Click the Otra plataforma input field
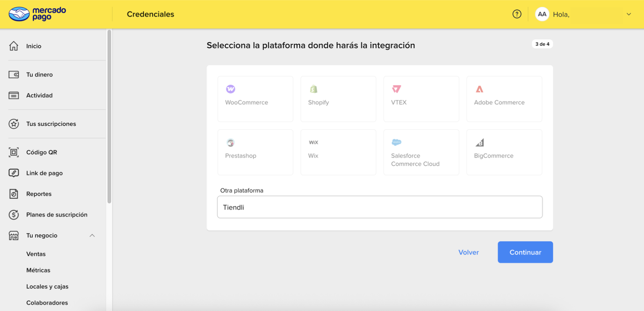 click(x=380, y=207)
